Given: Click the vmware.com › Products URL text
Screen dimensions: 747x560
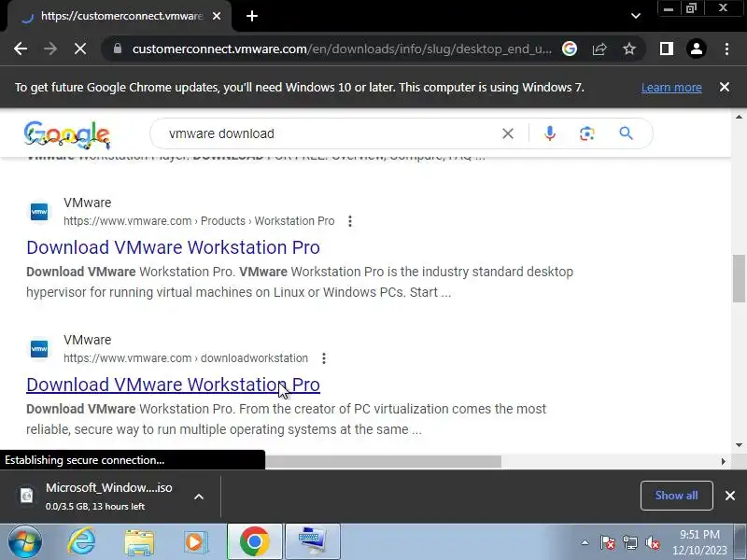Looking at the screenshot, I should tap(199, 221).
